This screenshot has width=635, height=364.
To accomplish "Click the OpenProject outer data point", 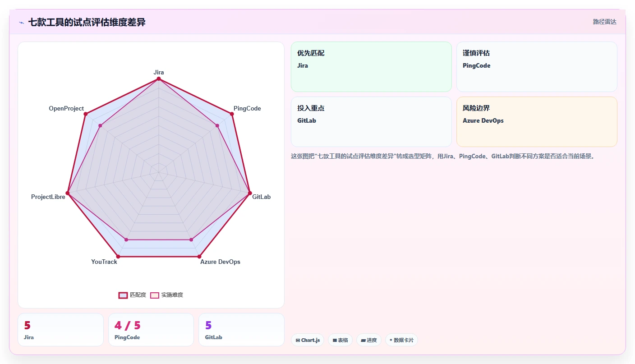I will pos(85,114).
